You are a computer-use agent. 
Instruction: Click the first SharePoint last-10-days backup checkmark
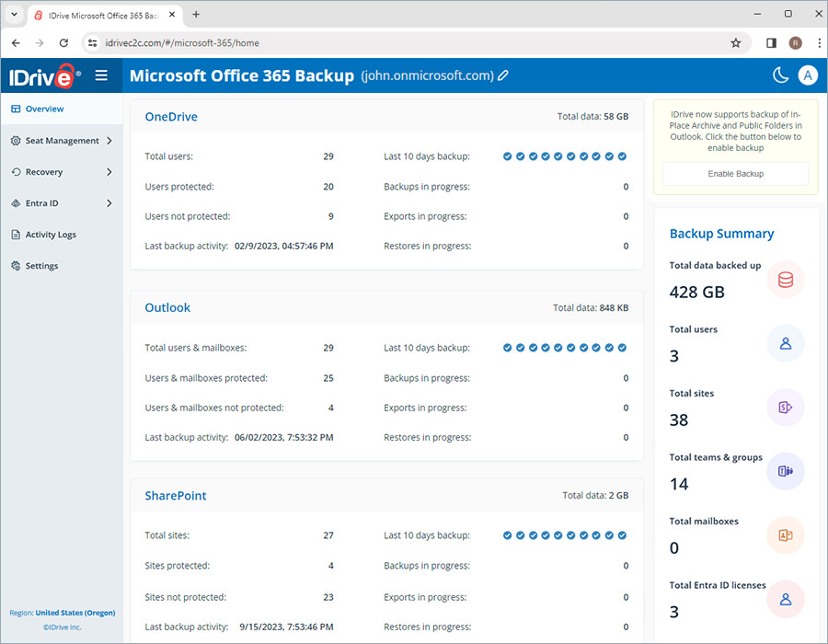(508, 535)
